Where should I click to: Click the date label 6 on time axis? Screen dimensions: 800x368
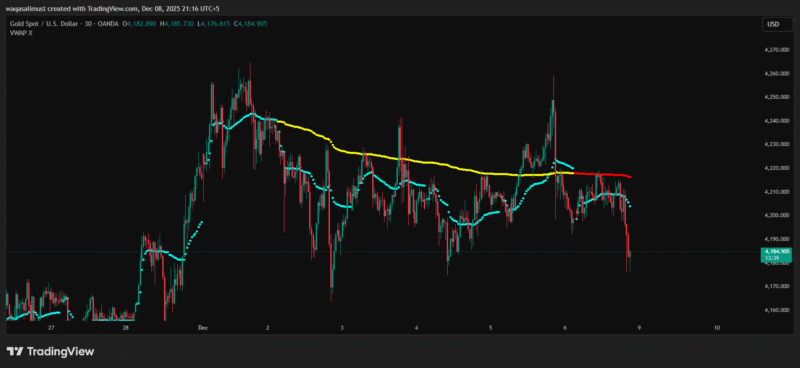(x=565, y=328)
